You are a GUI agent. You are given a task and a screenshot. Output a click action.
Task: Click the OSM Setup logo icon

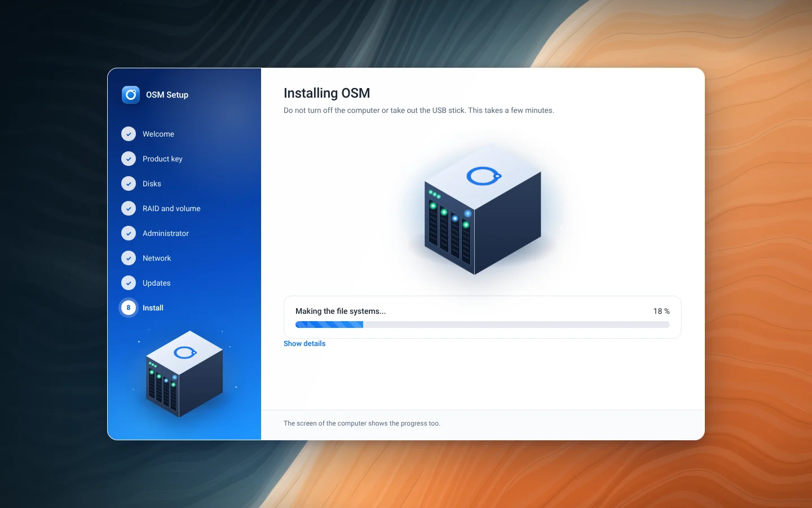[131, 95]
